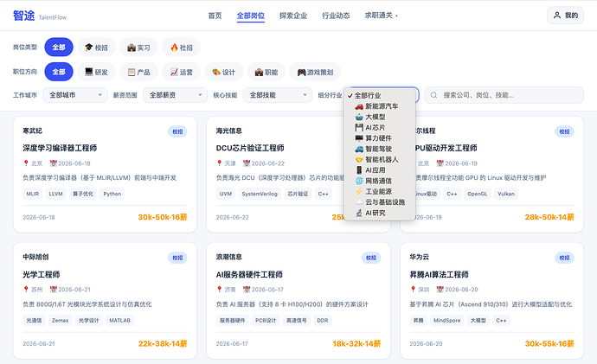Click the salary text 22k-38k·14薪
Image resolution: width=597 pixels, height=364 pixels.
tap(163, 344)
